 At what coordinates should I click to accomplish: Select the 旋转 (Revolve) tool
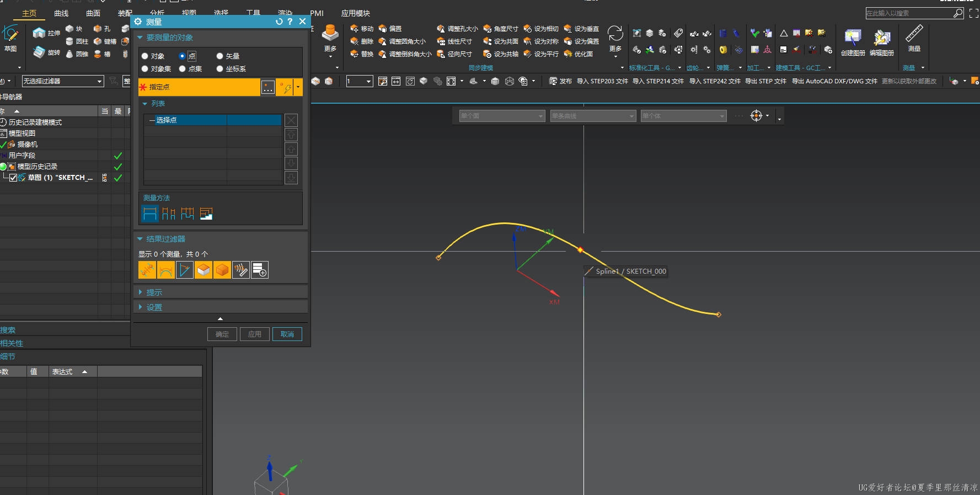(x=46, y=52)
